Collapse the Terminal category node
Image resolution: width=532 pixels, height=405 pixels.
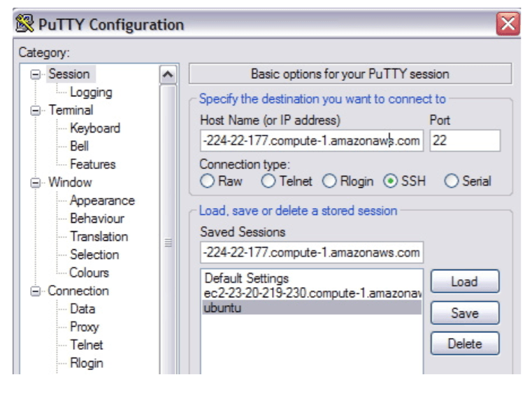[35, 110]
